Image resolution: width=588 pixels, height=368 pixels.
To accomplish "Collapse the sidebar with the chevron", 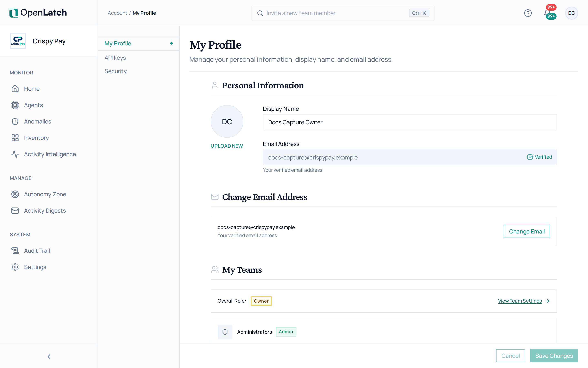I will tap(49, 357).
